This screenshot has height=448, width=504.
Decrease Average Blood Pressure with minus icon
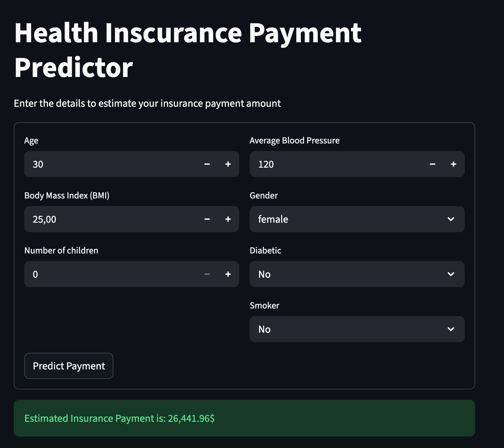pos(433,164)
